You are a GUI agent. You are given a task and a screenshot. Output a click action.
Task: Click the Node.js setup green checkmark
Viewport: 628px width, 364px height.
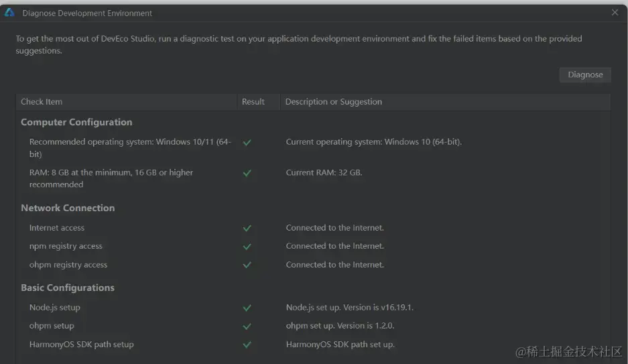point(247,308)
